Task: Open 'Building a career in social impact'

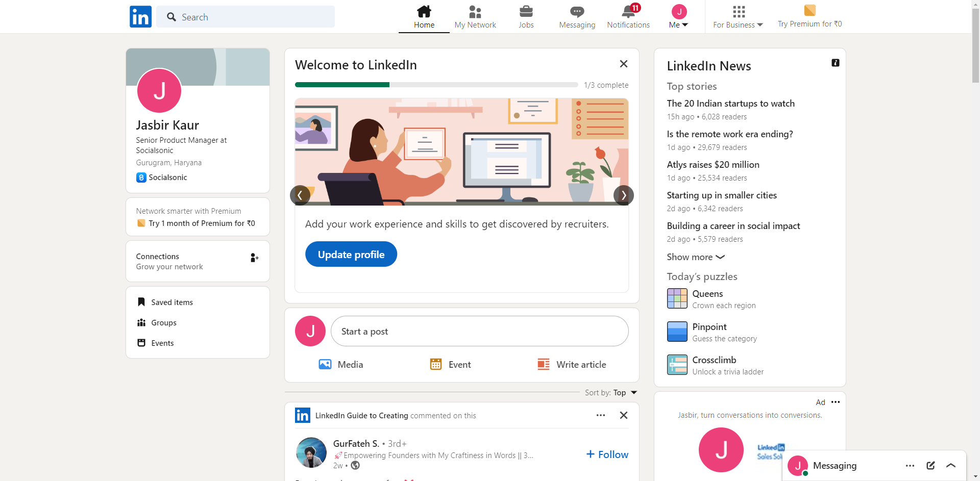Action: (733, 226)
